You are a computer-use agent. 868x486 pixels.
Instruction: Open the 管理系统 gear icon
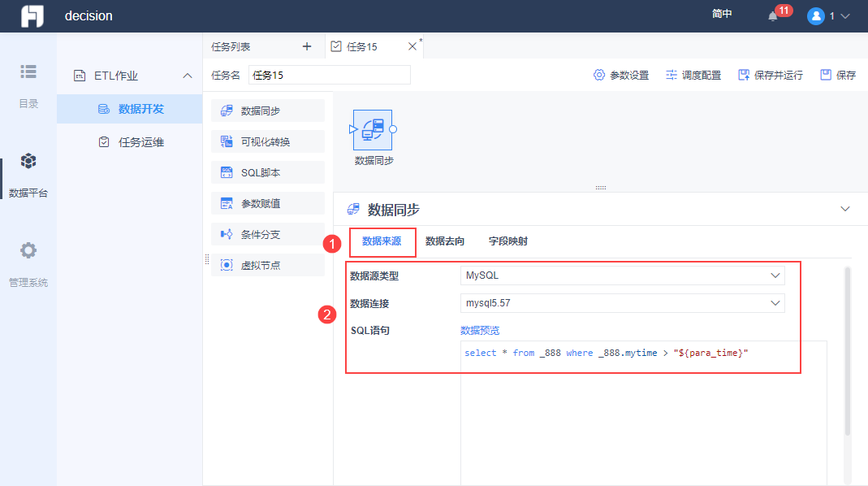(x=28, y=250)
